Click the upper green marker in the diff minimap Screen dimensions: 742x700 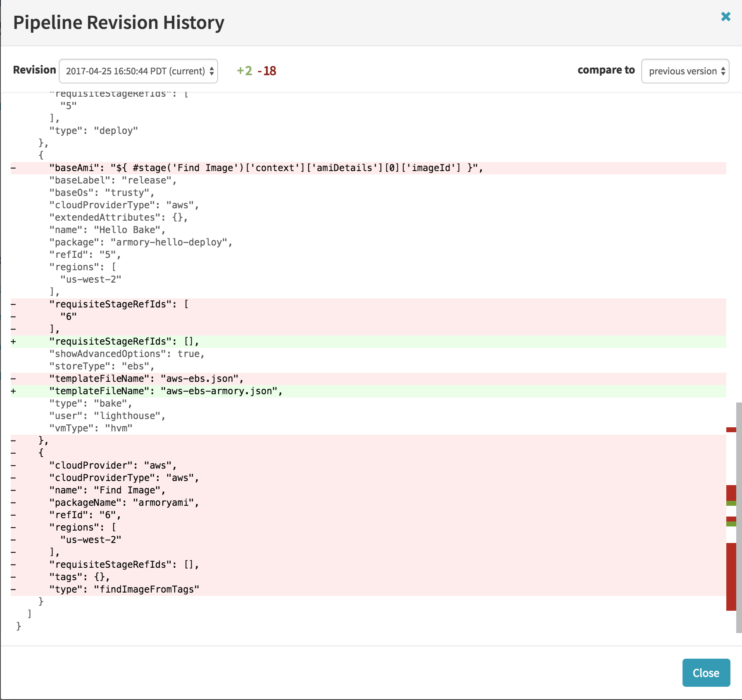click(731, 503)
